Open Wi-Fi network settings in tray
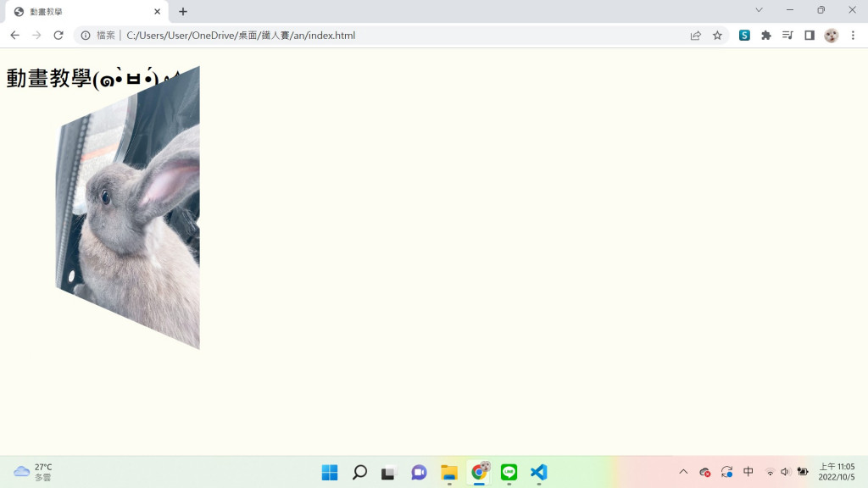The width and height of the screenshot is (868, 488). coord(770,472)
